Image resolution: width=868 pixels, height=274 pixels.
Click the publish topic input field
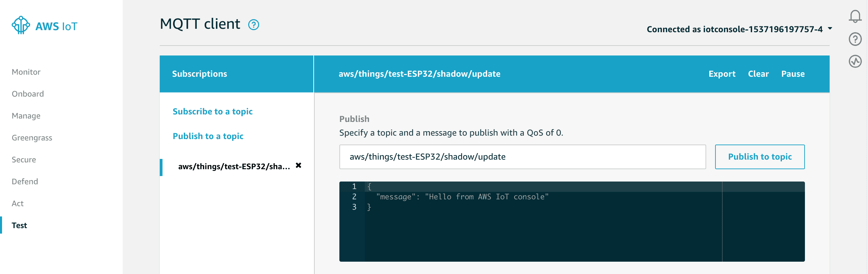pyautogui.click(x=522, y=157)
